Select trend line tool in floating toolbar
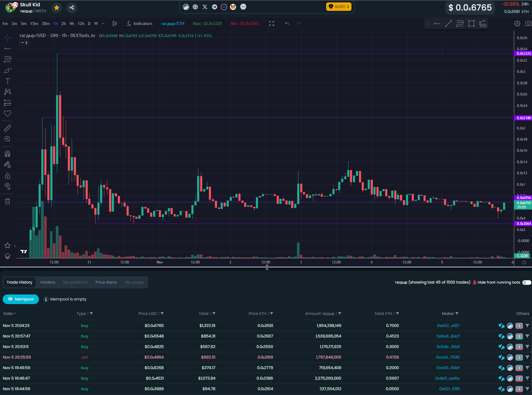 (x=449, y=23)
